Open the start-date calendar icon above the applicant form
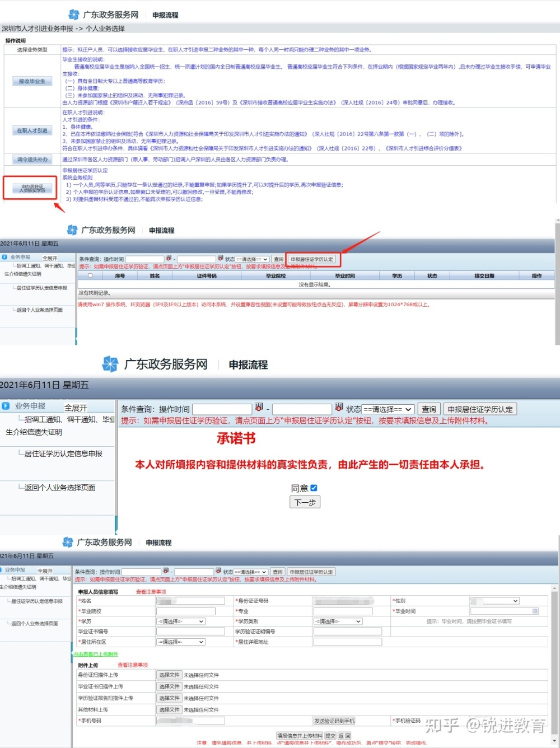The image size is (560, 748). pos(166,571)
